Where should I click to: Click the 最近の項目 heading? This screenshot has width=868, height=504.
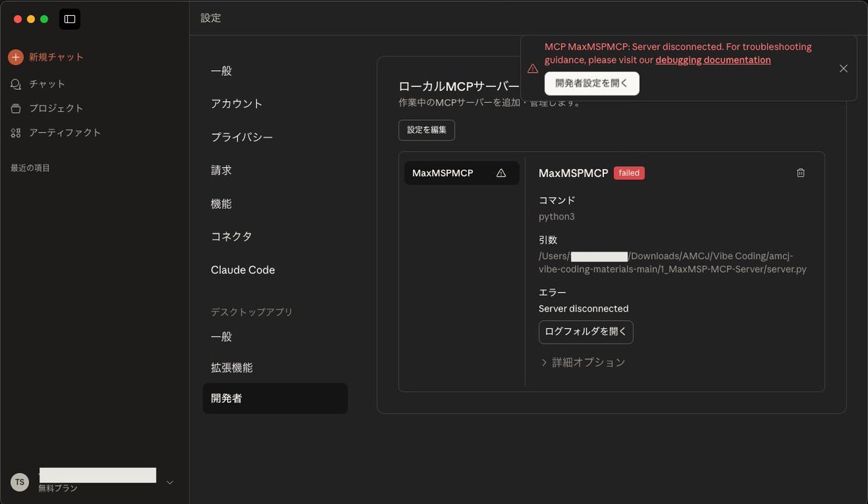click(30, 168)
